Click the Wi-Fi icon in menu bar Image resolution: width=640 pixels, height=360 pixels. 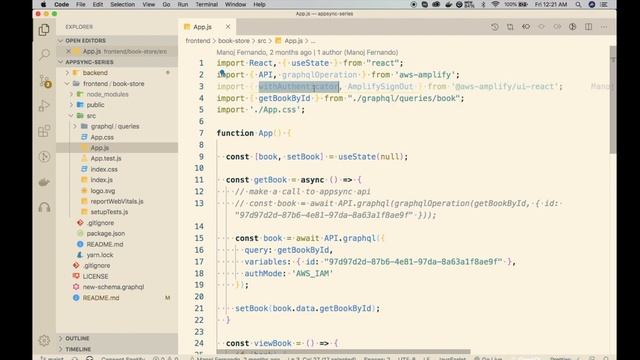click(495, 4)
